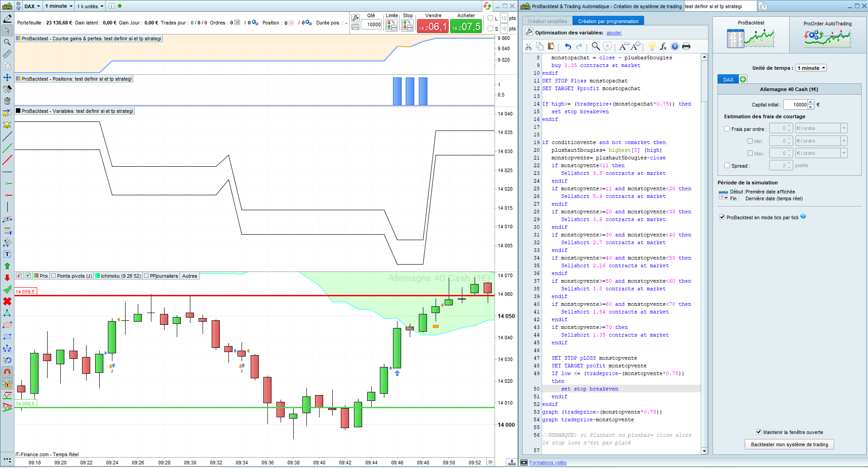This screenshot has width=868, height=468.
Task: Select the rectangle drawing tool
Action: pos(7,337)
